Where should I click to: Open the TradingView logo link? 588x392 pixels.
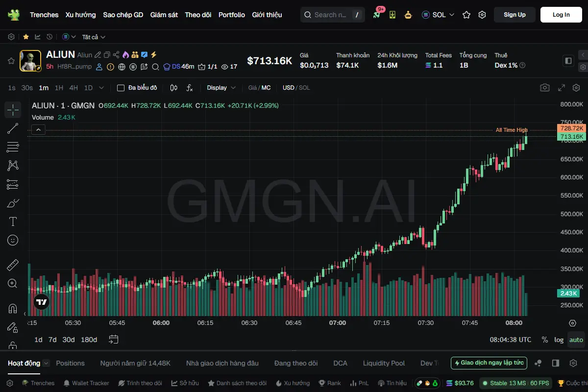pos(41,302)
